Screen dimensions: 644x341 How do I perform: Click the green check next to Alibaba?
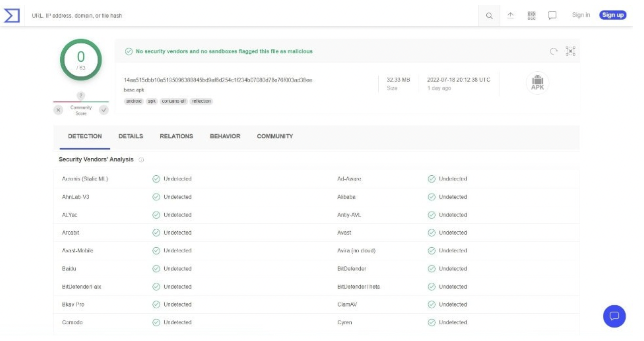point(432,197)
